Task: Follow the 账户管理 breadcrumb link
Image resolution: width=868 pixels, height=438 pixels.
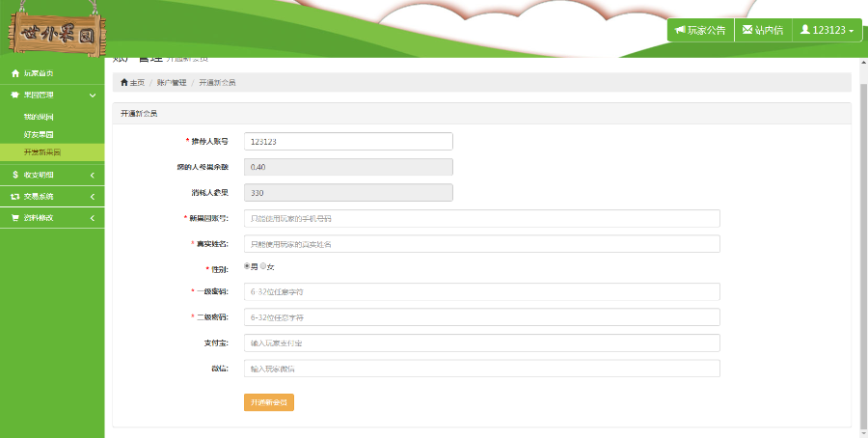Action: click(x=172, y=83)
